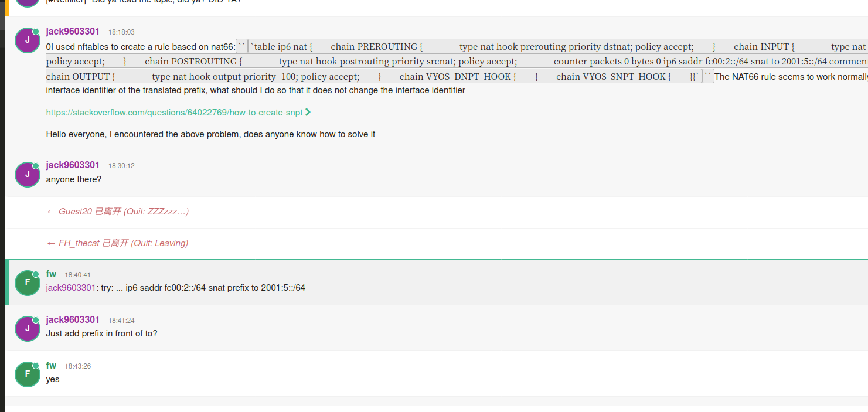Open the stackoverflow how-to-create-snpt link
868x412 pixels.
click(x=174, y=113)
